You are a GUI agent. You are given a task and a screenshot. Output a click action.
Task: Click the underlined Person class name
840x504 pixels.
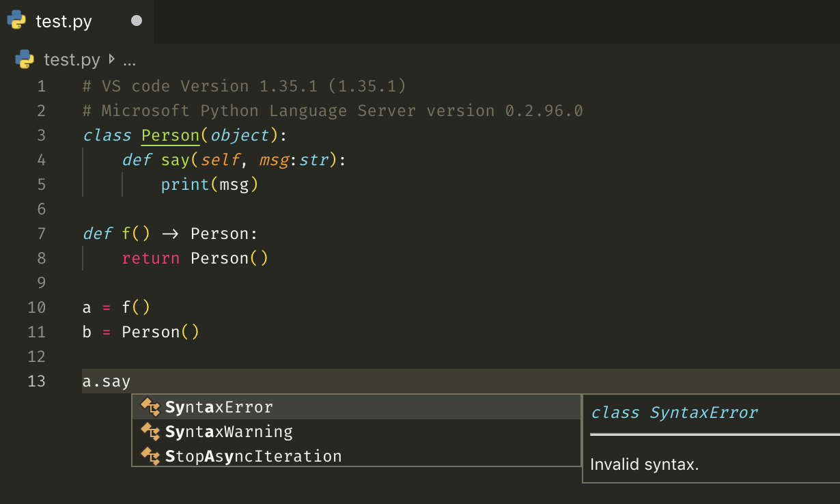(x=170, y=135)
